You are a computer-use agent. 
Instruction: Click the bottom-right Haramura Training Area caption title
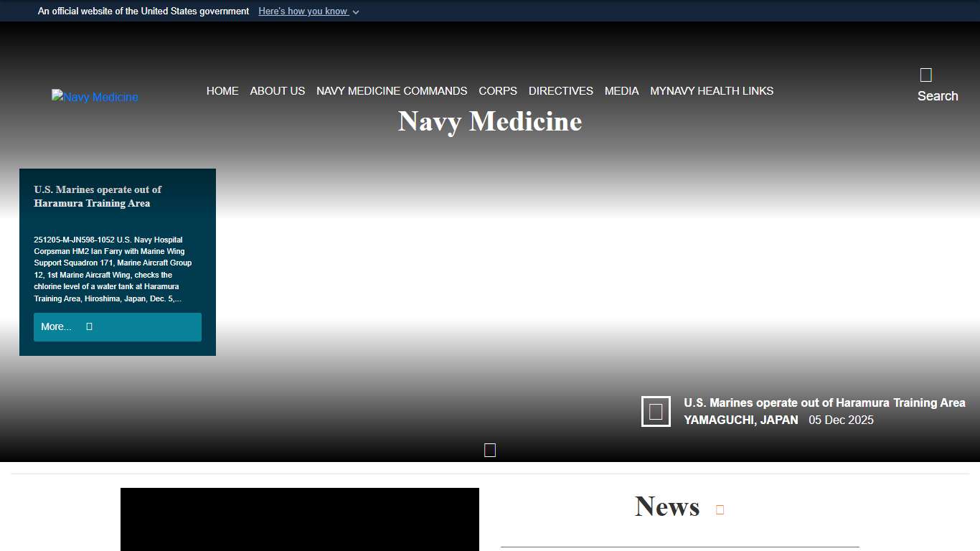coord(824,402)
